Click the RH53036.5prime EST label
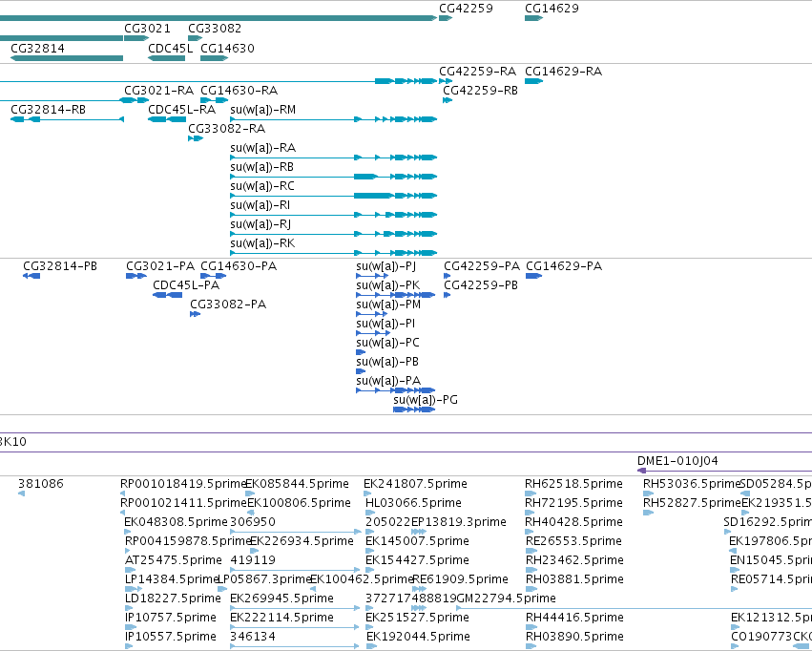The width and height of the screenshot is (812, 651). (692, 484)
